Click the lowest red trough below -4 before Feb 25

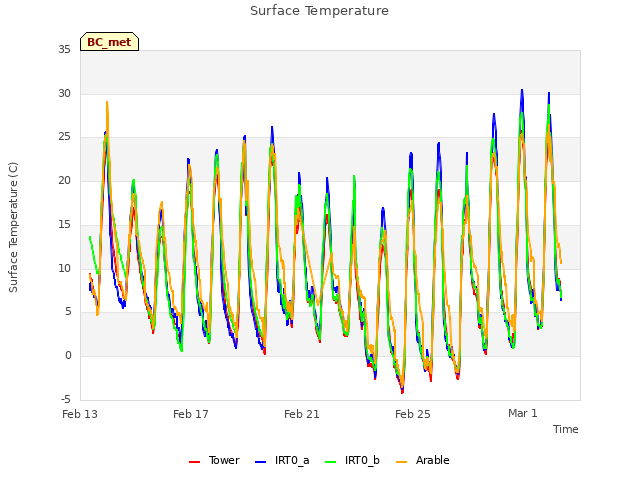(402, 392)
